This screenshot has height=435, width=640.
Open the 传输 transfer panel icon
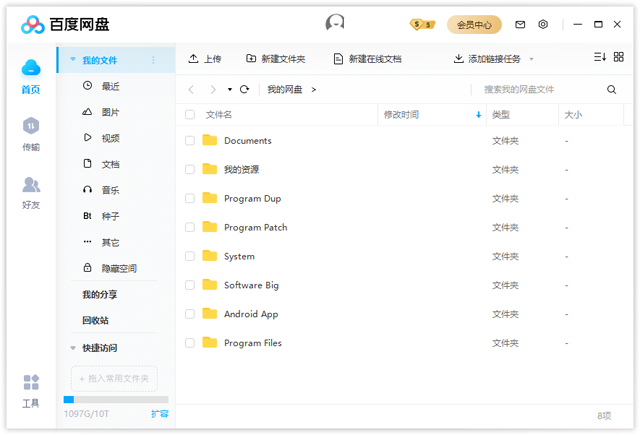(x=31, y=127)
